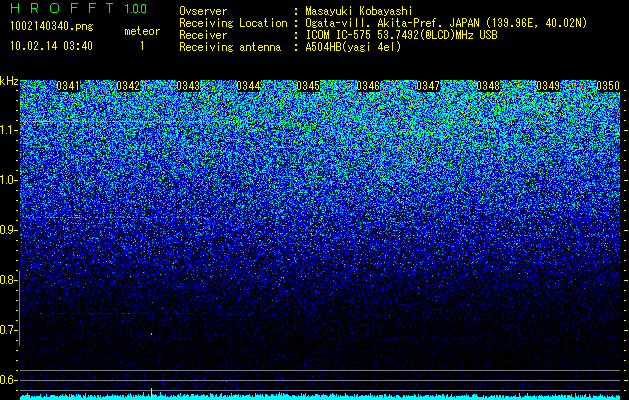
Task: Click the 0.9 frequency axis label
Action: 7,230
